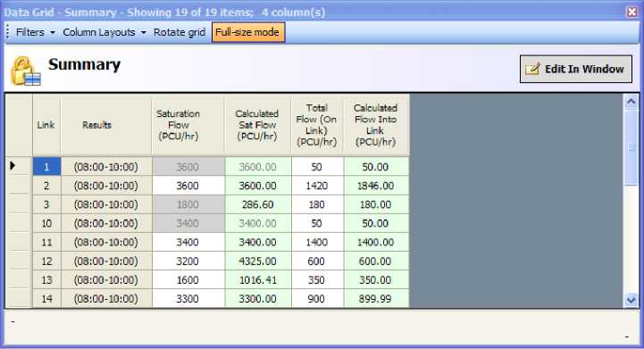Click the Results column header
Image resolution: width=644 pixels, height=349 pixels.
[x=106, y=125]
